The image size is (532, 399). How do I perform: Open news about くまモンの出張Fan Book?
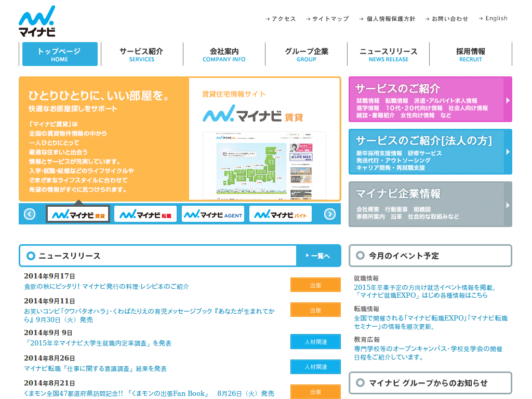(149, 393)
